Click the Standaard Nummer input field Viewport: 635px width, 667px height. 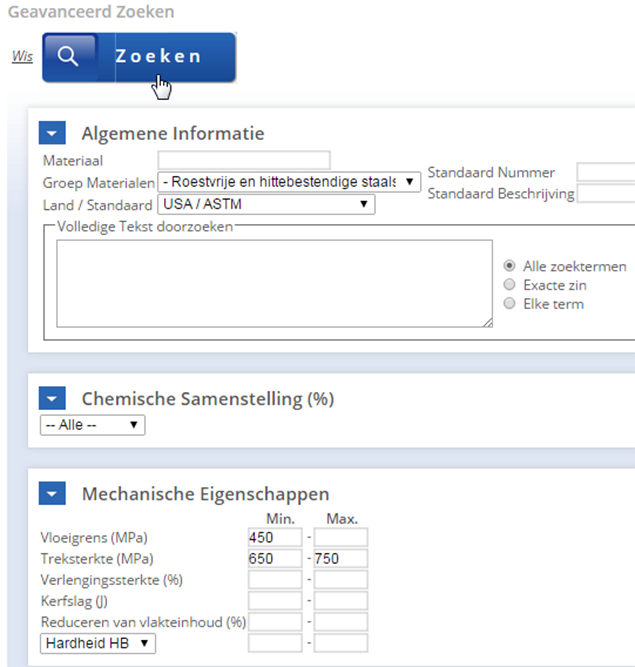coord(606,172)
